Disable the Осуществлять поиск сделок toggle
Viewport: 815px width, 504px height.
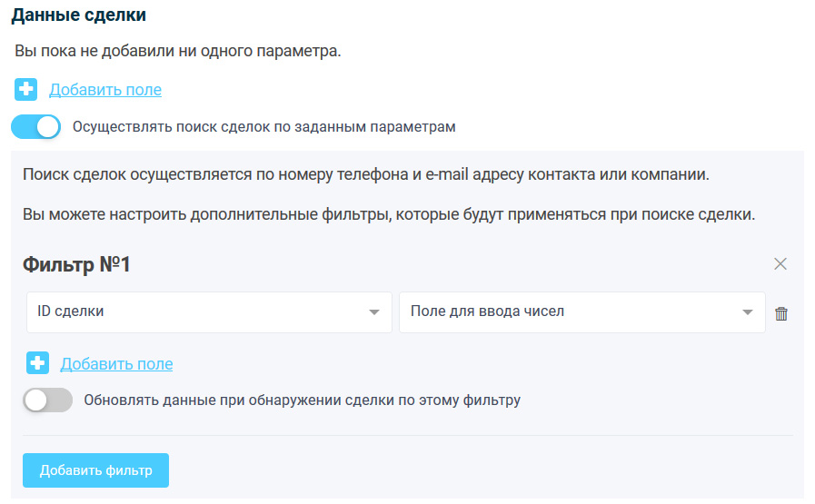36,127
